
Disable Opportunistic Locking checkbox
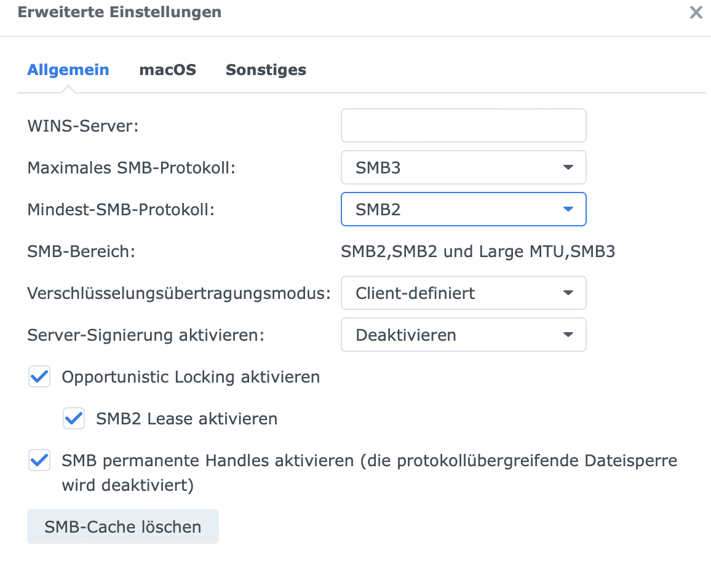point(39,376)
